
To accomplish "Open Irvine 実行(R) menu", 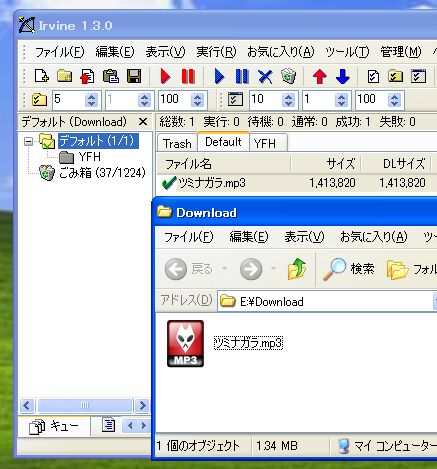I will point(216,52).
